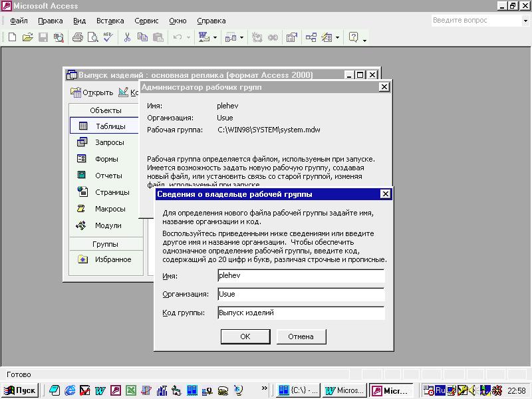Click Открыть in the database window
Viewport: 532px width, 399px height.
pos(92,92)
